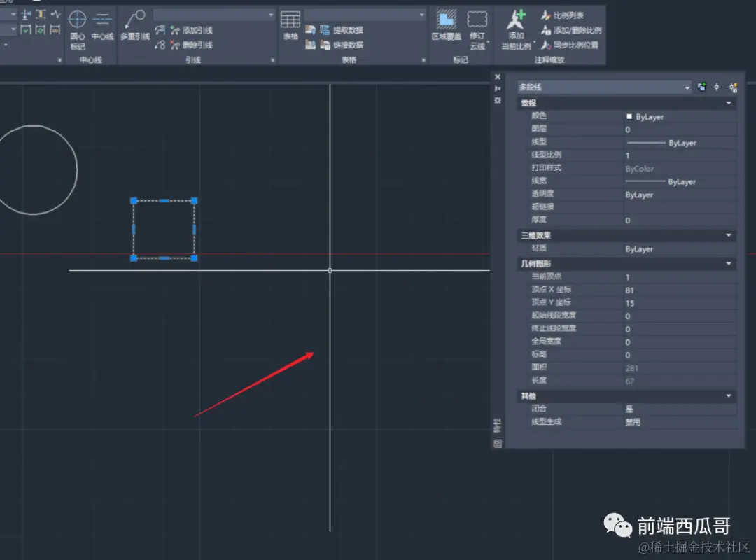
Task: Click the top-right grip of selected square
Action: pos(195,201)
